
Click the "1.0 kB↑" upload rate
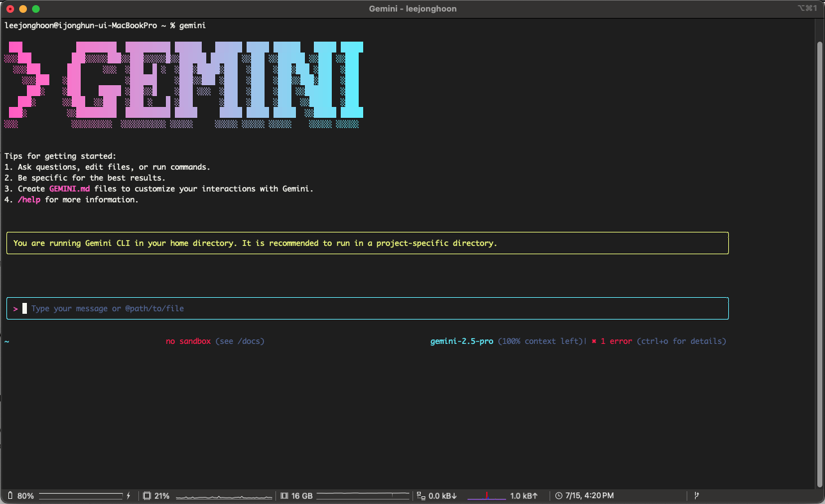click(524, 496)
